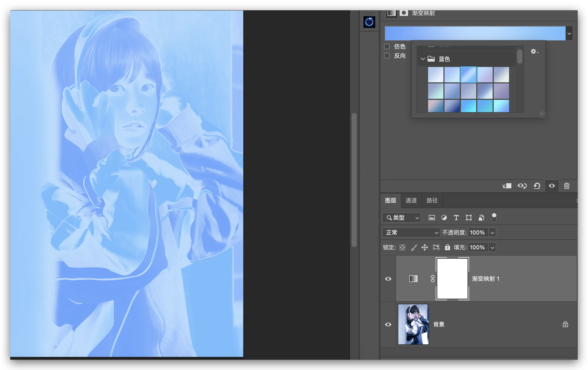
Task: Open gradient preset gear settings menu
Action: (x=534, y=52)
